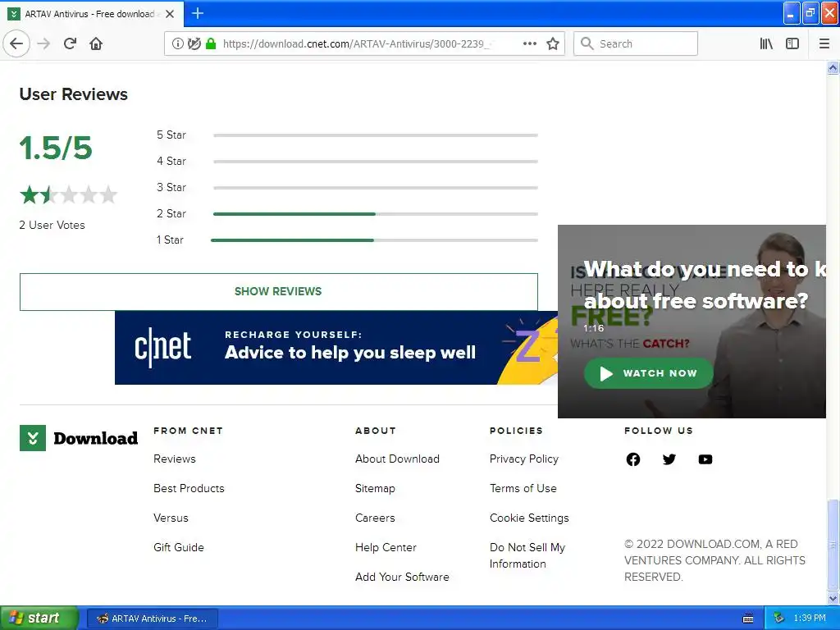This screenshot has height=630, width=840.
Task: Toggle the sidebar view icon
Action: (x=792, y=43)
